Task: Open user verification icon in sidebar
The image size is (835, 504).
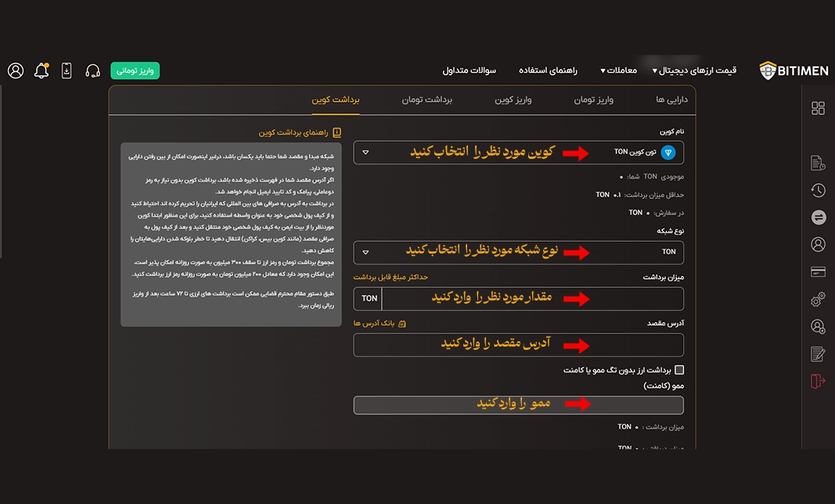Action: coord(818,326)
